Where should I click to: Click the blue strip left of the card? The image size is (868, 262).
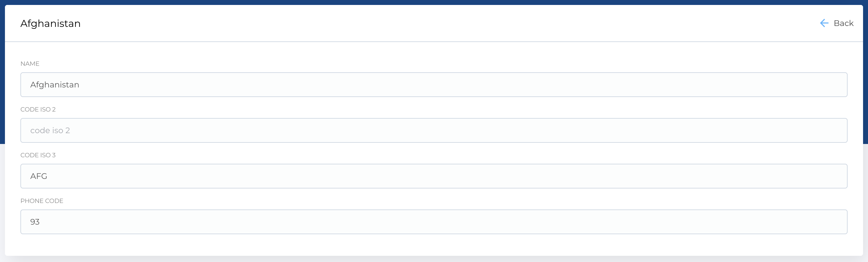(x=2, y=84)
